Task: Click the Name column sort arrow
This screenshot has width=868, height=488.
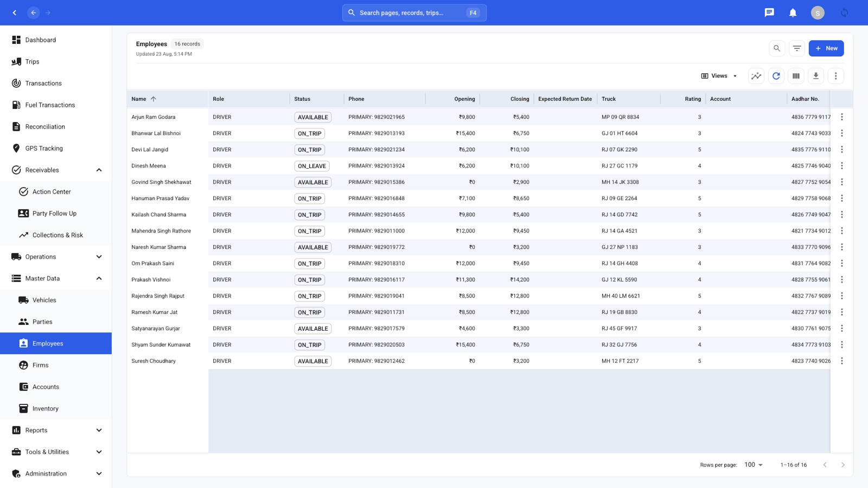Action: (154, 99)
